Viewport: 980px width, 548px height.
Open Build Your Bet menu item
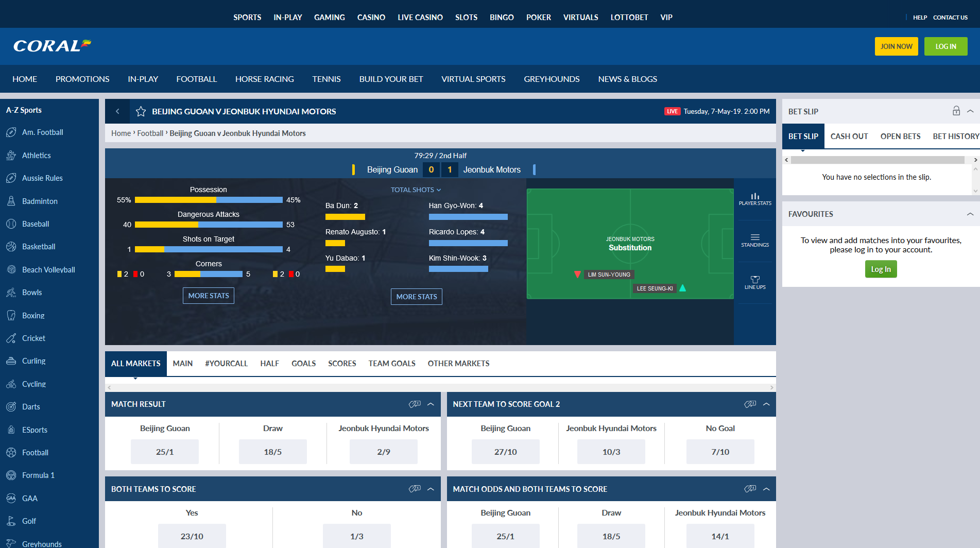pos(391,79)
